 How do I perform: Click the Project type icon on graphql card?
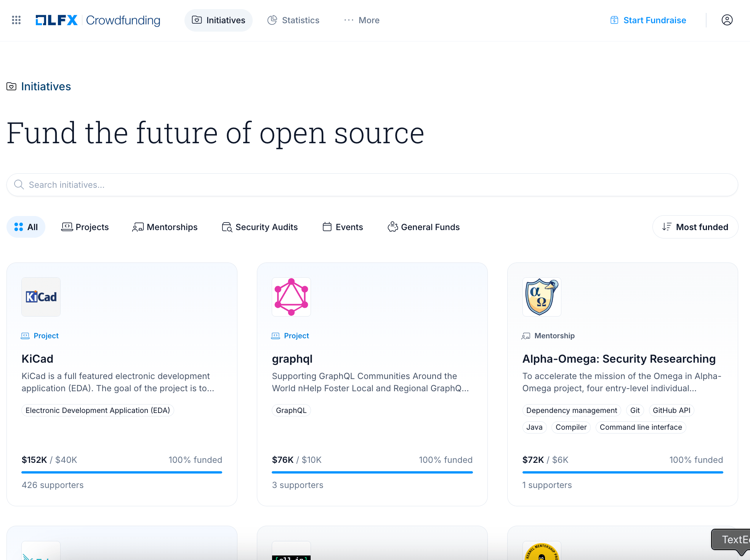click(x=276, y=336)
